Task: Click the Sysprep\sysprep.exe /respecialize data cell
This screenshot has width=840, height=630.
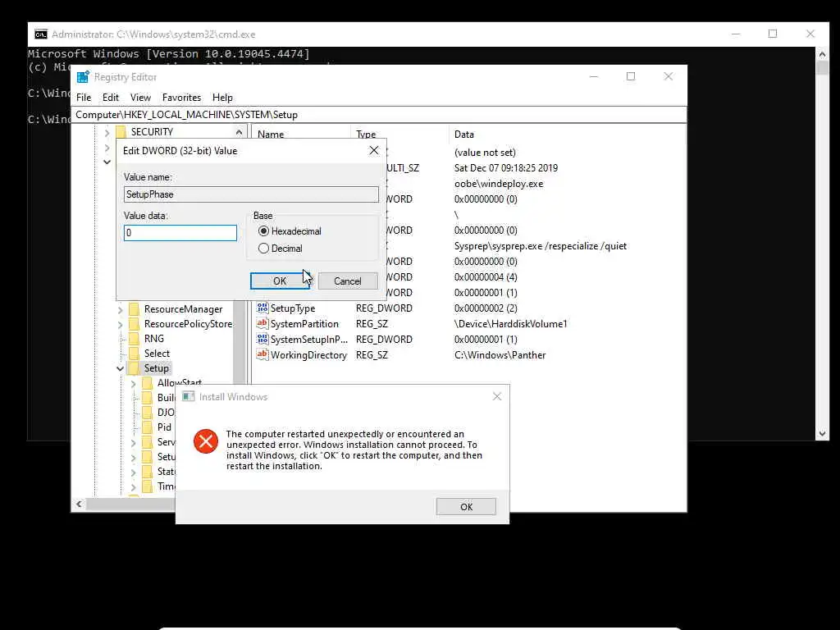Action: 541,246
